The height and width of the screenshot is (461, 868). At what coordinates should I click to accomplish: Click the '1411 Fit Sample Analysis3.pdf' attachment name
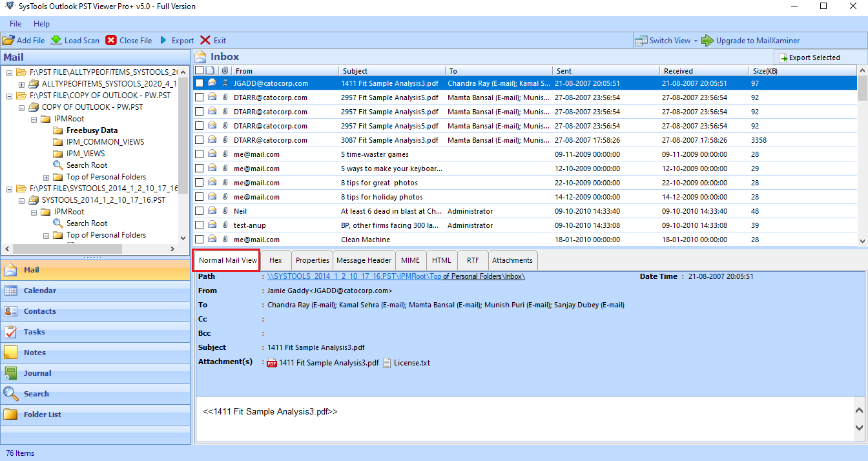click(x=329, y=363)
